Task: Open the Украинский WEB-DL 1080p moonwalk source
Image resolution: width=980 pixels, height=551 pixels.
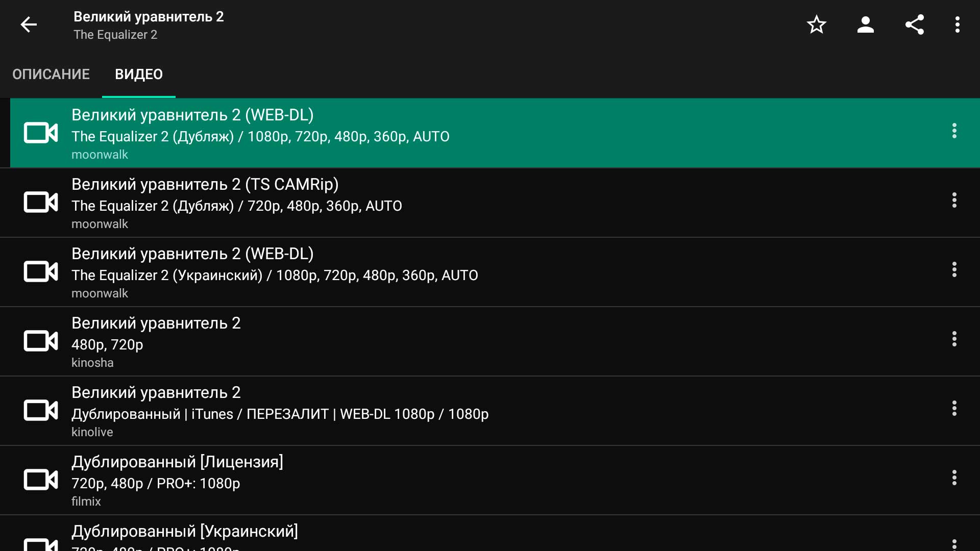Action: pyautogui.click(x=275, y=272)
